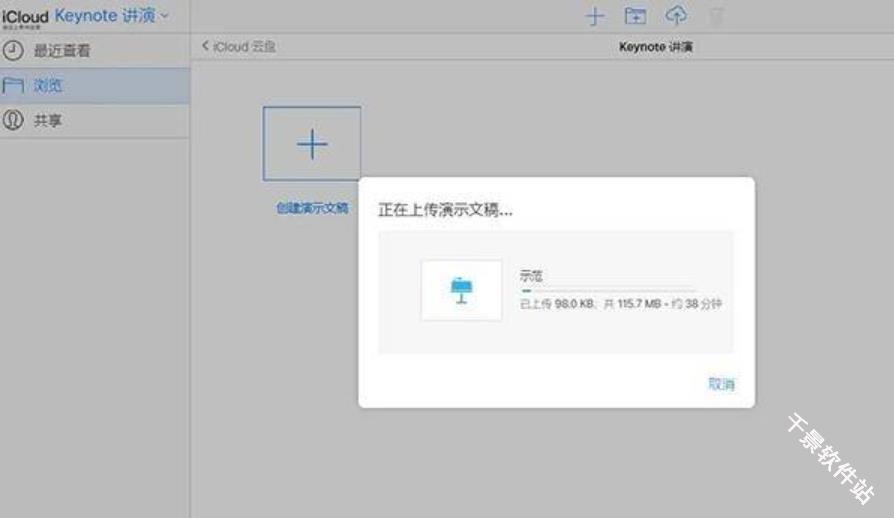This screenshot has width=894, height=518.
Task: Click the 创建演示文稿 label
Action: click(312, 208)
